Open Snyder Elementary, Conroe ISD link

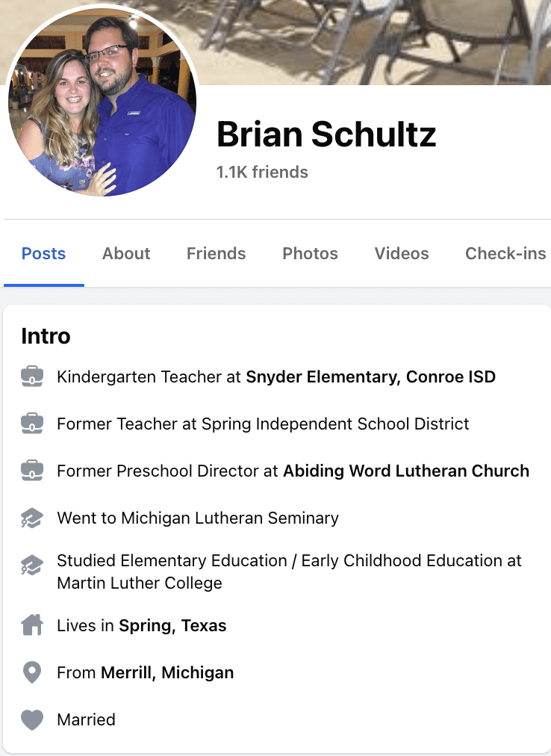coord(370,377)
